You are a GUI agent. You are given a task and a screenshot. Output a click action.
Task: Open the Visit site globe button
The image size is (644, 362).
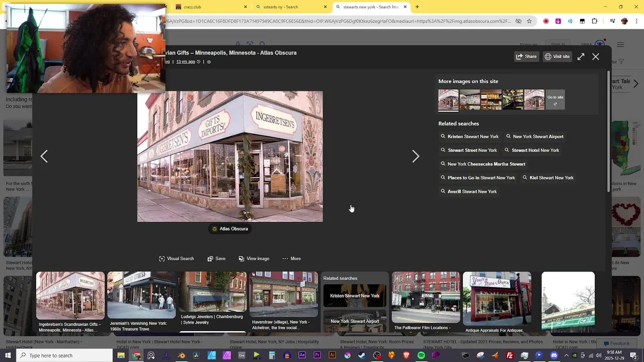pos(557,56)
